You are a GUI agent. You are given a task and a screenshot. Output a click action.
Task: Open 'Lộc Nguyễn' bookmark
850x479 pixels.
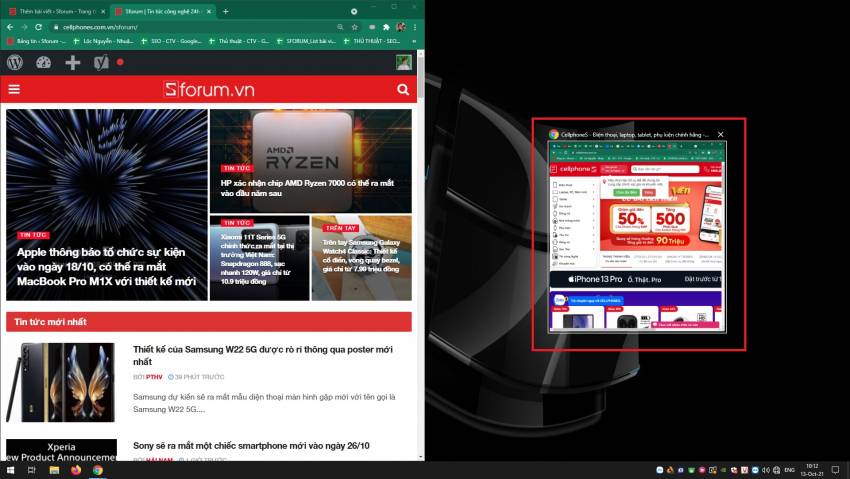pos(103,41)
